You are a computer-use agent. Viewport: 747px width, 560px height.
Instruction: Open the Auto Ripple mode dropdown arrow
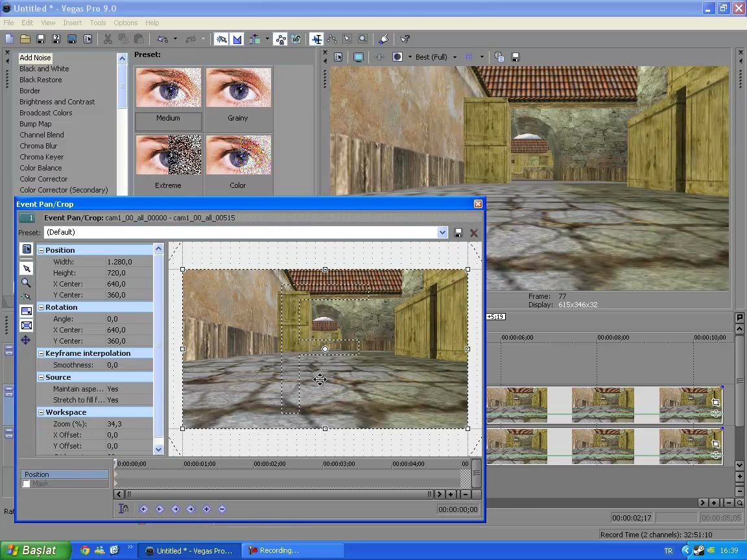coord(267,39)
